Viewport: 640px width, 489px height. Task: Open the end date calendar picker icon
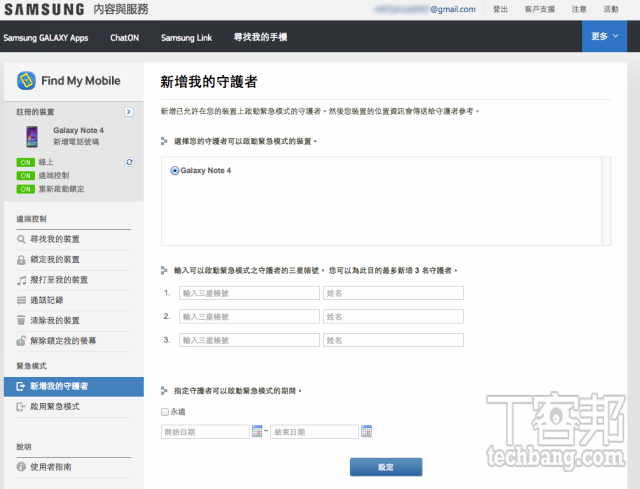click(x=367, y=431)
